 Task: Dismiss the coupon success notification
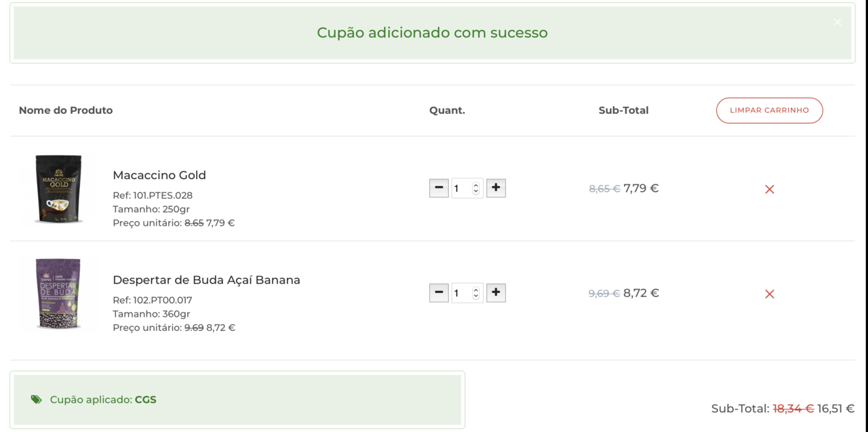837,22
